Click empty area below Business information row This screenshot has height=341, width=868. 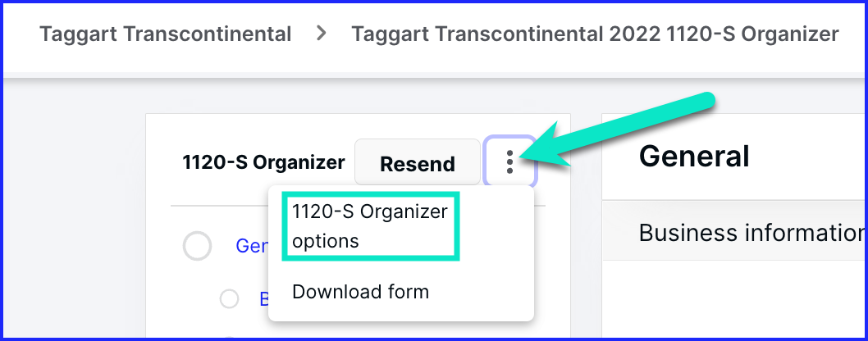click(734, 298)
